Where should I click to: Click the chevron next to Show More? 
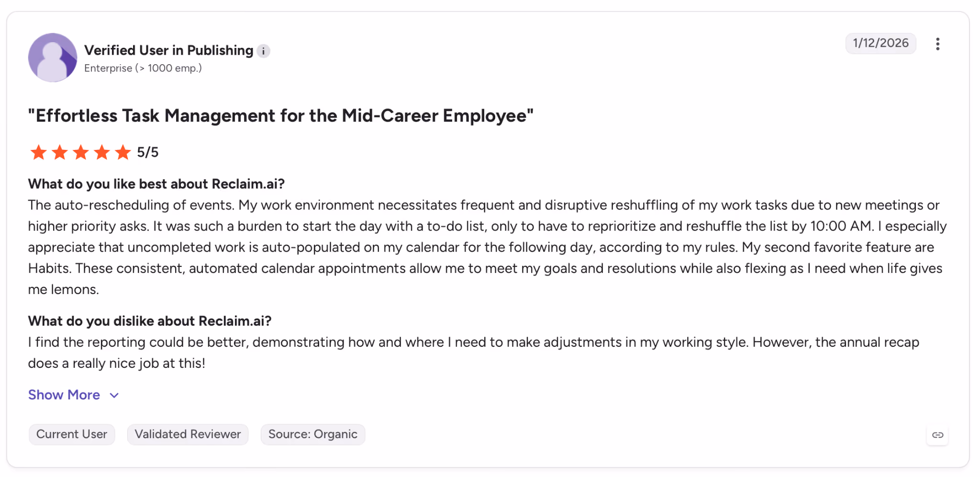click(114, 396)
